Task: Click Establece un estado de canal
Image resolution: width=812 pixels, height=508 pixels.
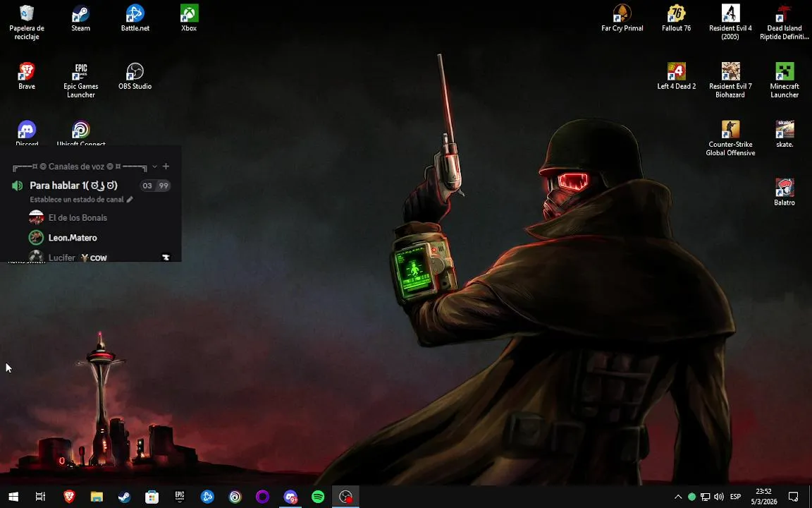Action: (x=77, y=200)
